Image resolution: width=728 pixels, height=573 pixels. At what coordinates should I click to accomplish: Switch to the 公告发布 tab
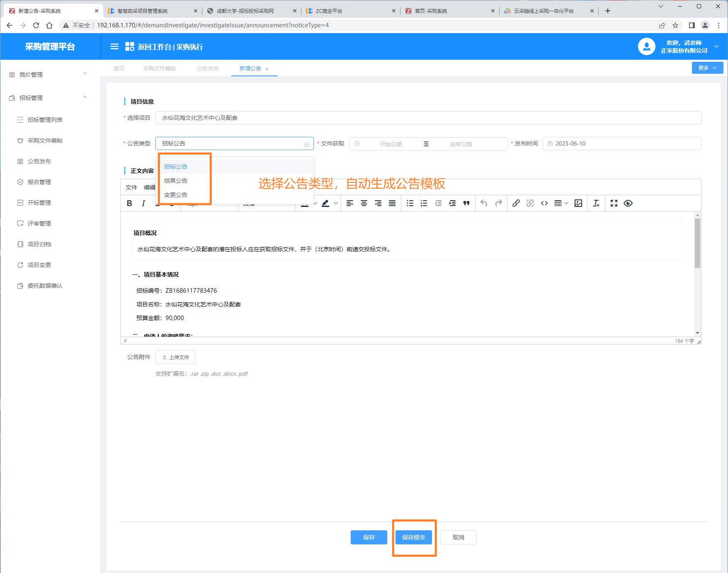pos(207,68)
